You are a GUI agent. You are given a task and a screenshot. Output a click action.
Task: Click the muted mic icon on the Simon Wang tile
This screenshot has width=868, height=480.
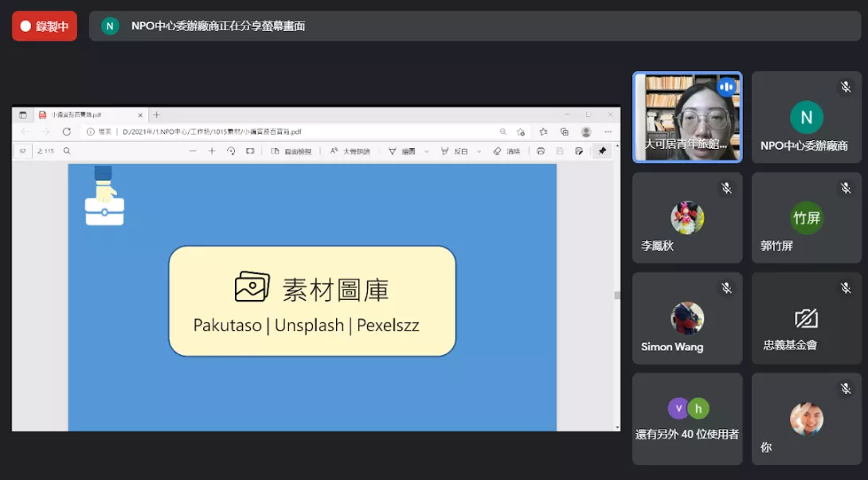click(x=727, y=288)
